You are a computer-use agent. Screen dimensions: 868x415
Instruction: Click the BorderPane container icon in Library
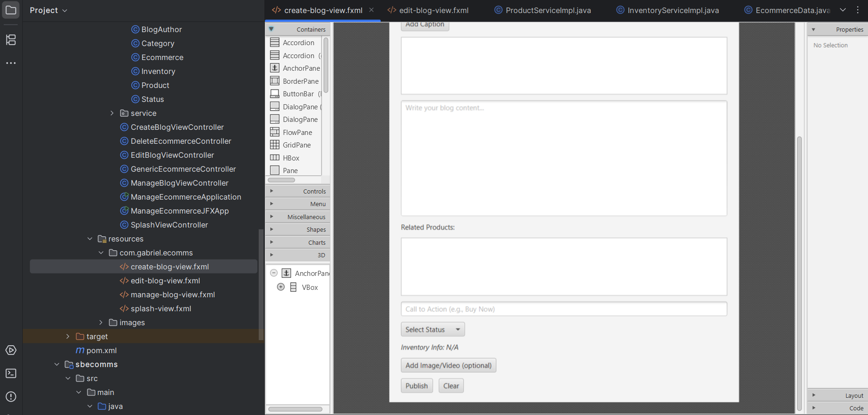pyautogui.click(x=275, y=81)
